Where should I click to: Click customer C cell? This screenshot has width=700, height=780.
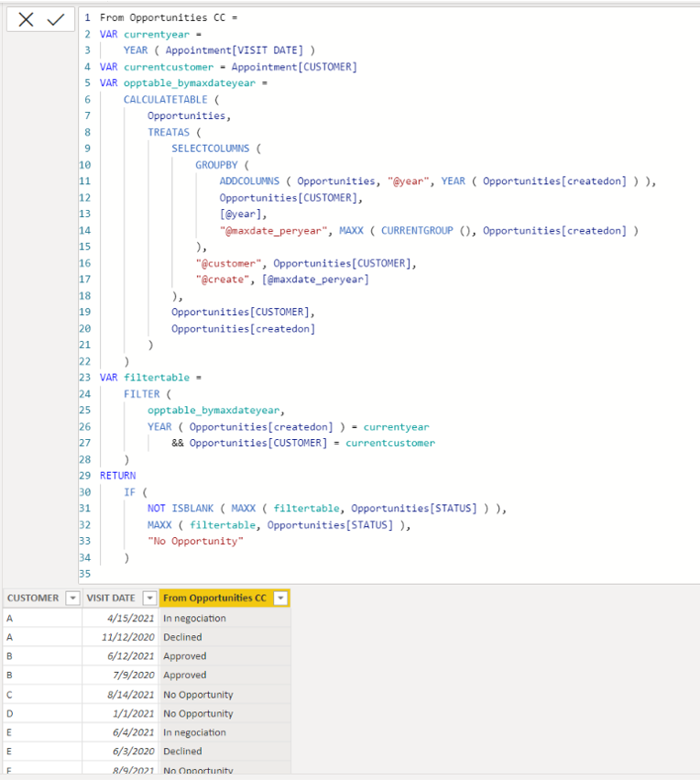coord(42,695)
